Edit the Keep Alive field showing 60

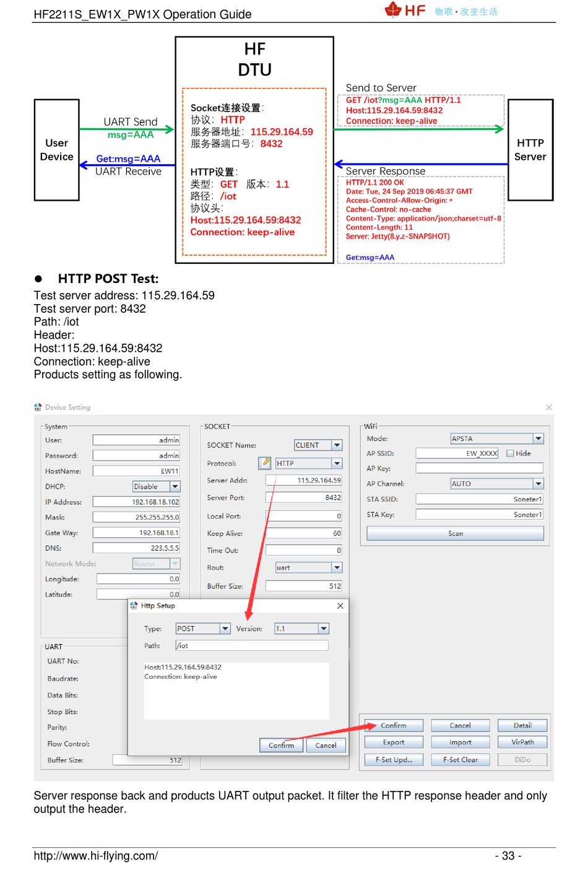[303, 533]
